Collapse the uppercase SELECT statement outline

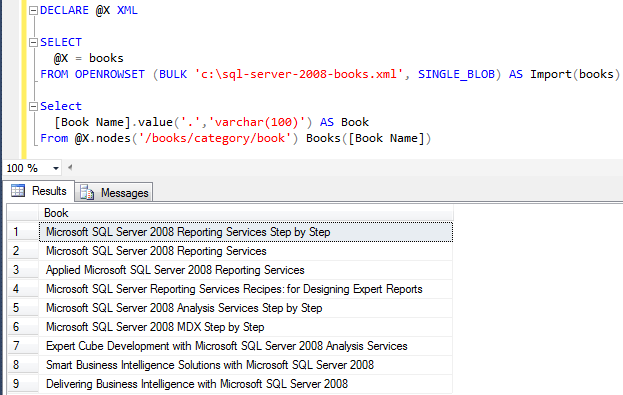34,43
